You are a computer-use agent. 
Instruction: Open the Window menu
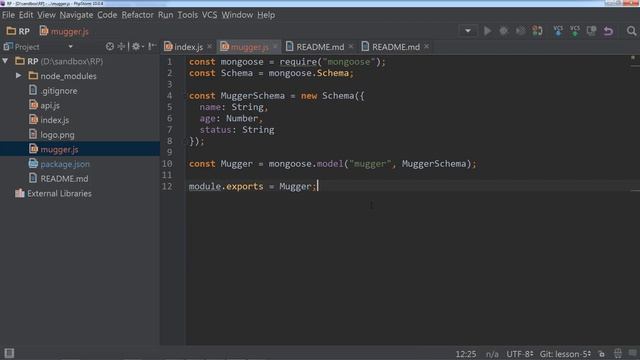tap(237, 15)
